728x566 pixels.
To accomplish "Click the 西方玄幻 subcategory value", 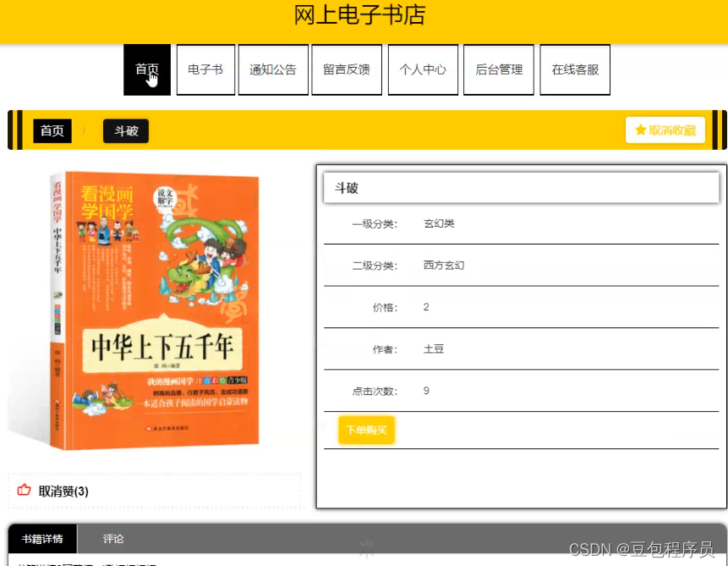I will tap(444, 266).
